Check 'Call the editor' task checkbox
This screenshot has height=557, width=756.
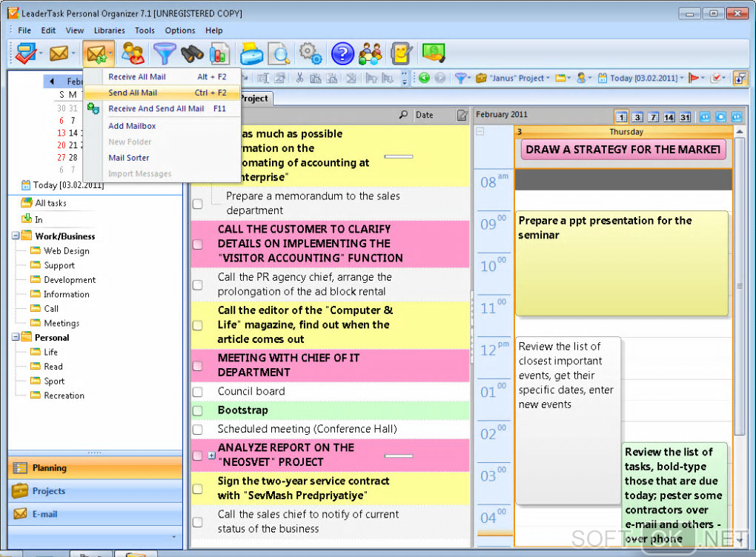pos(198,325)
